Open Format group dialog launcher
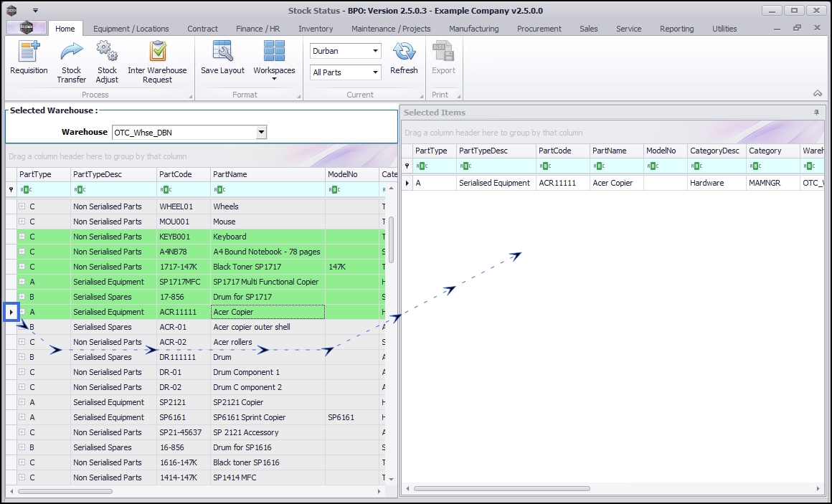 [x=299, y=97]
